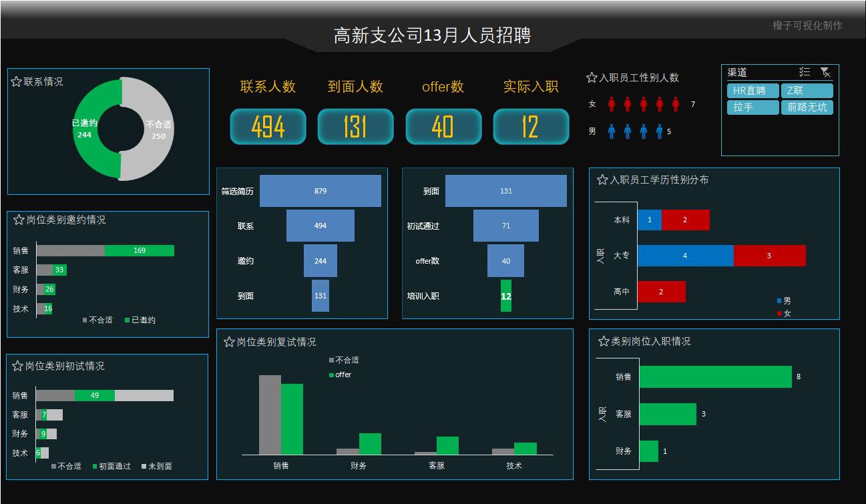Click the 联系人数 value box 494
Image resolution: width=866 pixels, height=504 pixels.
click(x=268, y=127)
